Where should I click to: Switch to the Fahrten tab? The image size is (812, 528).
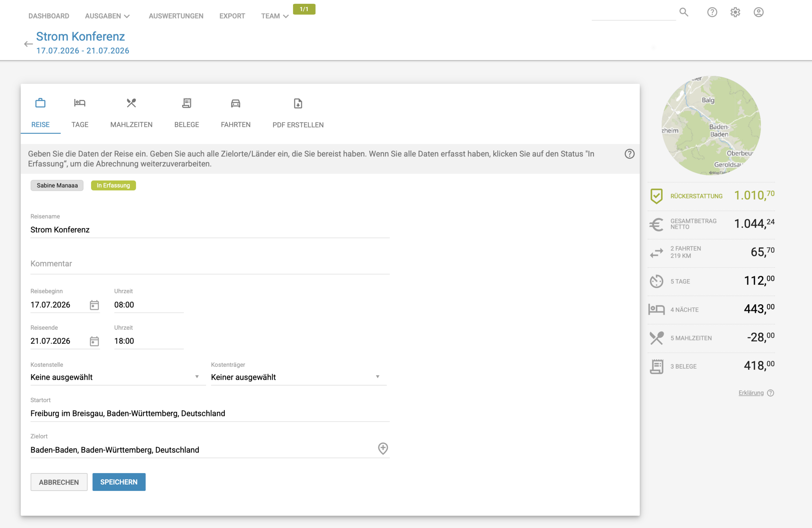(x=236, y=113)
